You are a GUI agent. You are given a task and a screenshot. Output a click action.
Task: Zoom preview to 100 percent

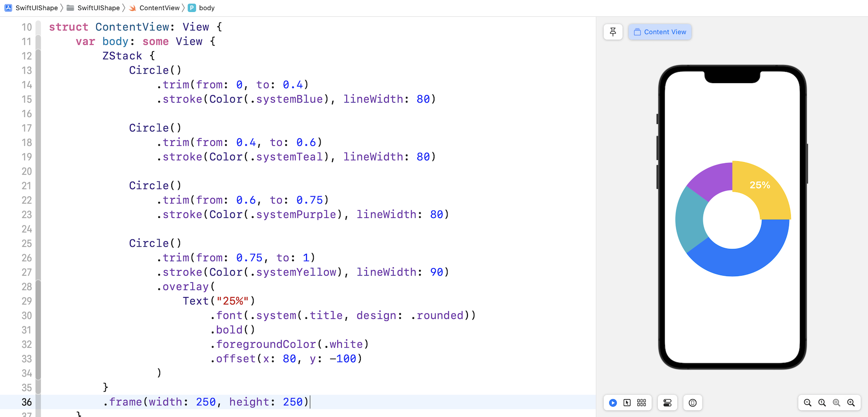click(822, 403)
